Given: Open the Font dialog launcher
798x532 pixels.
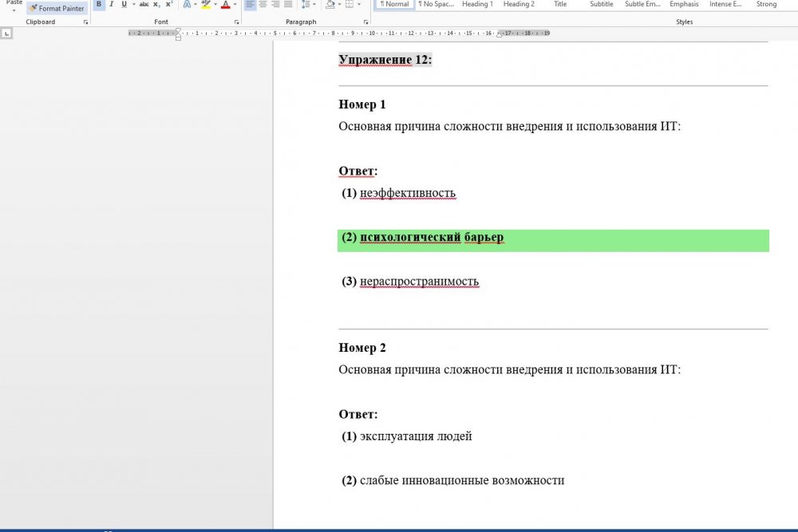Looking at the screenshot, I should pos(236,22).
